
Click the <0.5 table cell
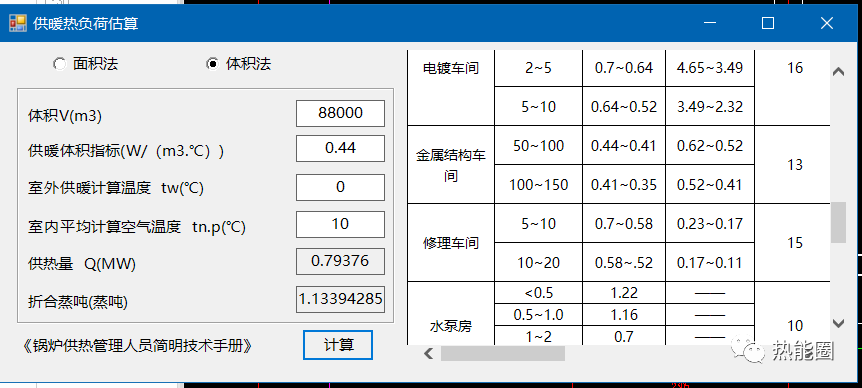tap(539, 293)
